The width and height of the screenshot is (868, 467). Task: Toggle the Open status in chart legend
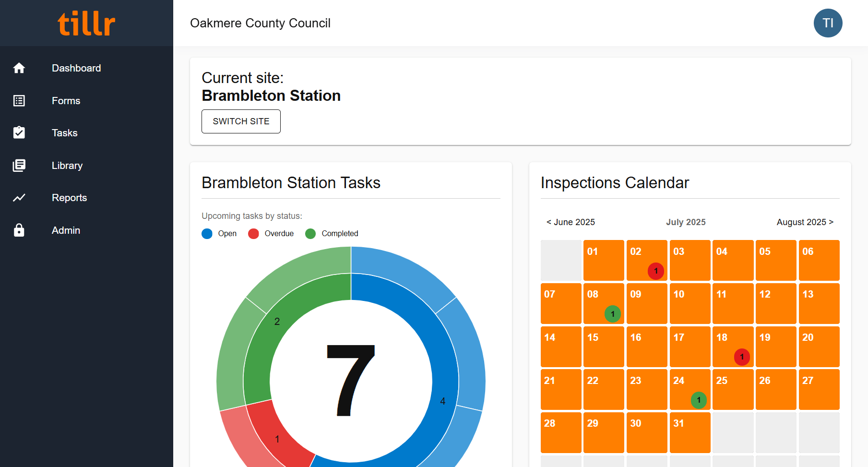coord(219,234)
